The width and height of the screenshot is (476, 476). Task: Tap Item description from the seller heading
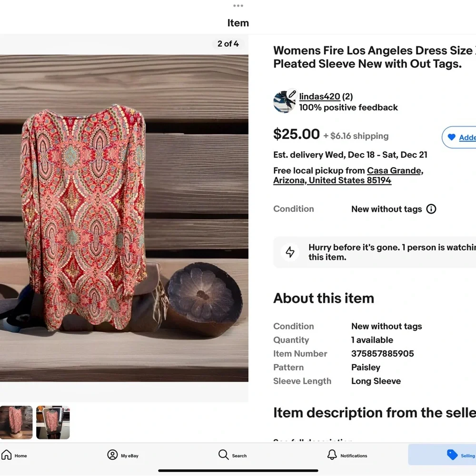(x=374, y=413)
